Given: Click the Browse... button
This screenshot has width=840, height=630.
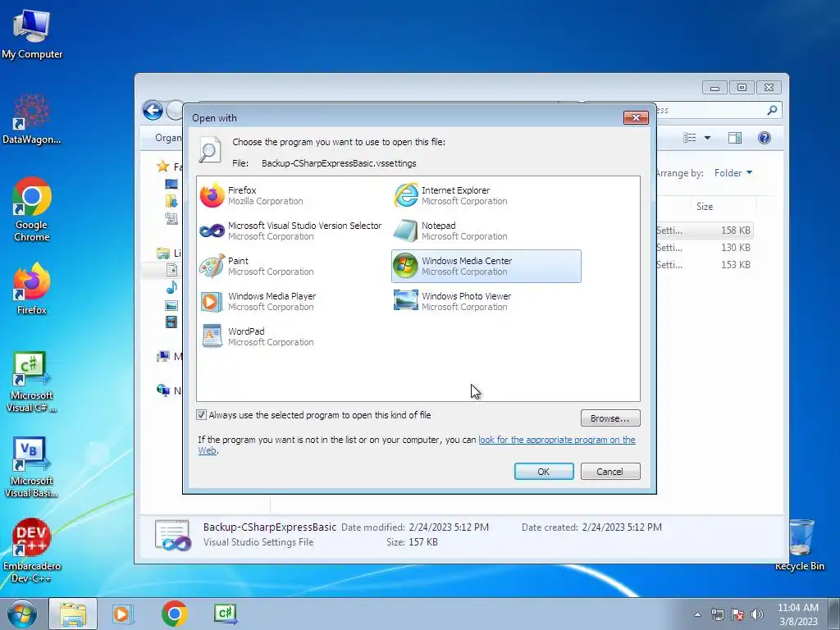Looking at the screenshot, I should pyautogui.click(x=610, y=418).
